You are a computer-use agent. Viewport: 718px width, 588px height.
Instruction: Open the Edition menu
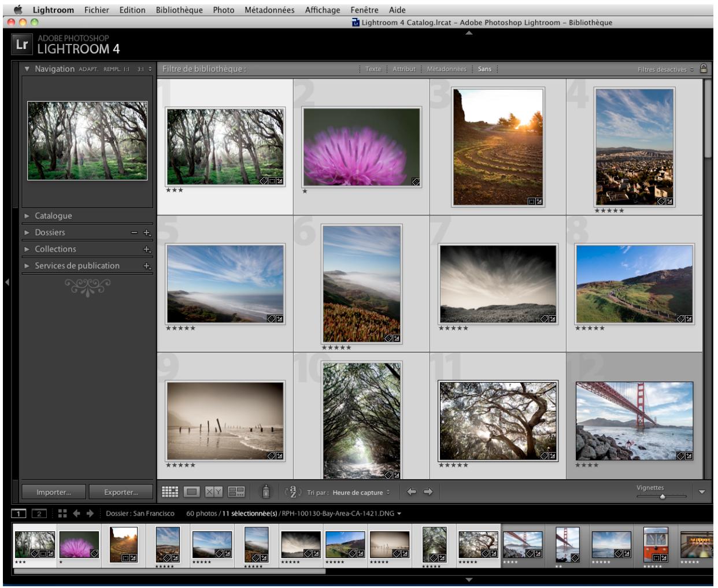[x=132, y=10]
